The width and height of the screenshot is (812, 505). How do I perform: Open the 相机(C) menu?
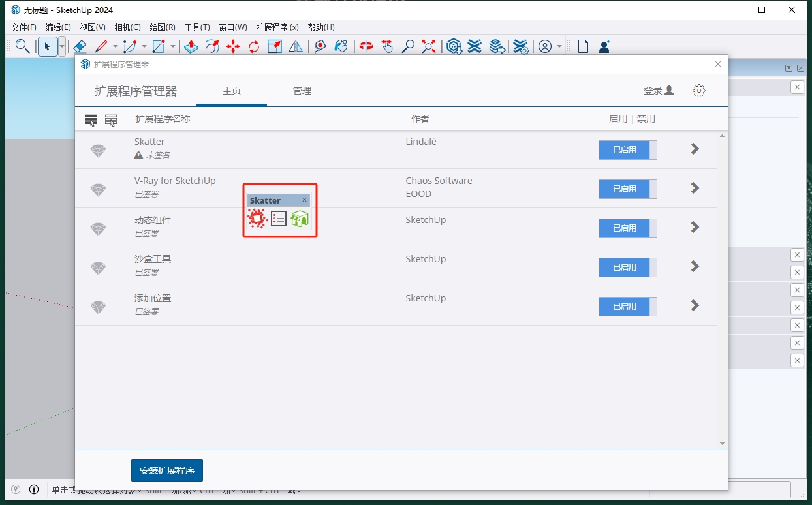point(127,27)
